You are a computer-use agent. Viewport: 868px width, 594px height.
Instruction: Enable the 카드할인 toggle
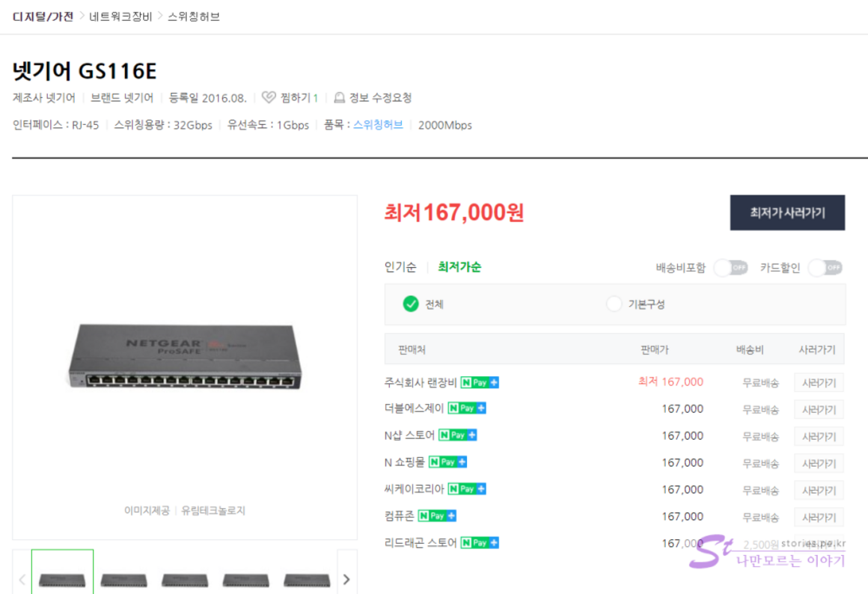[x=825, y=268]
